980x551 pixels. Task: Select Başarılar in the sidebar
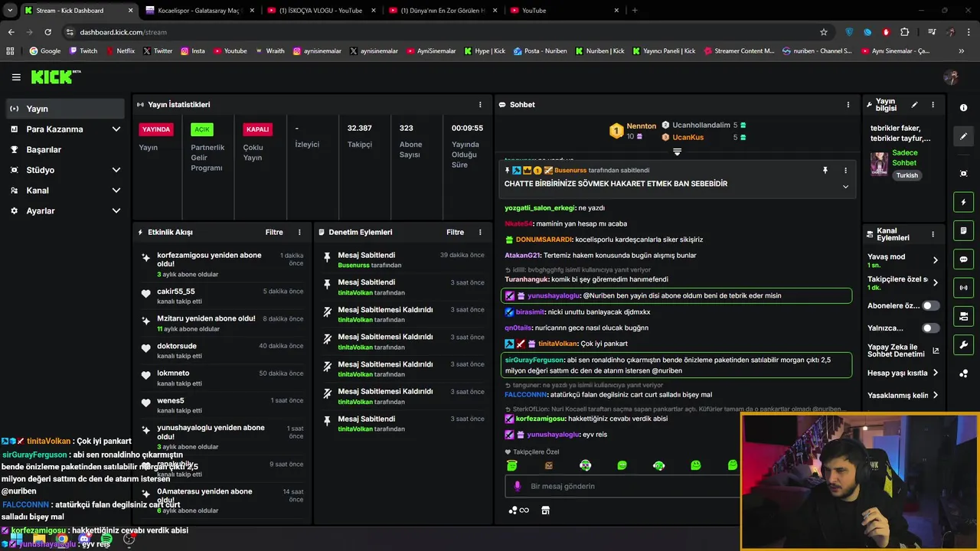[65, 150]
